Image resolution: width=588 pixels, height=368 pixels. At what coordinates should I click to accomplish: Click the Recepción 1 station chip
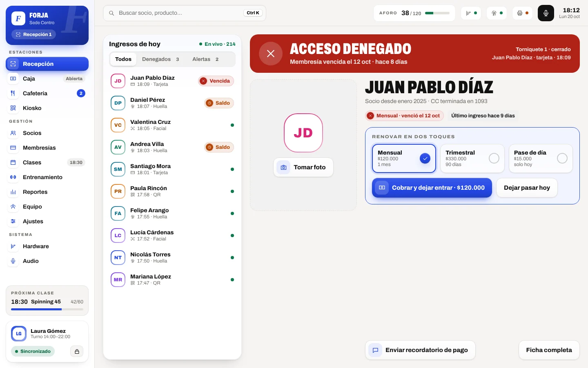click(x=33, y=35)
